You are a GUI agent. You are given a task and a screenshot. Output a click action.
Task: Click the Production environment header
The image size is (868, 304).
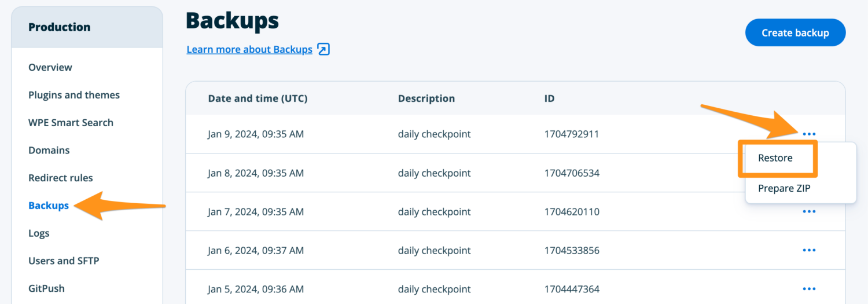(x=60, y=27)
